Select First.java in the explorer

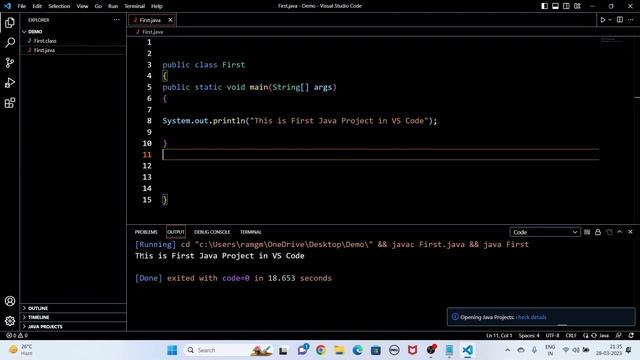pos(73,50)
